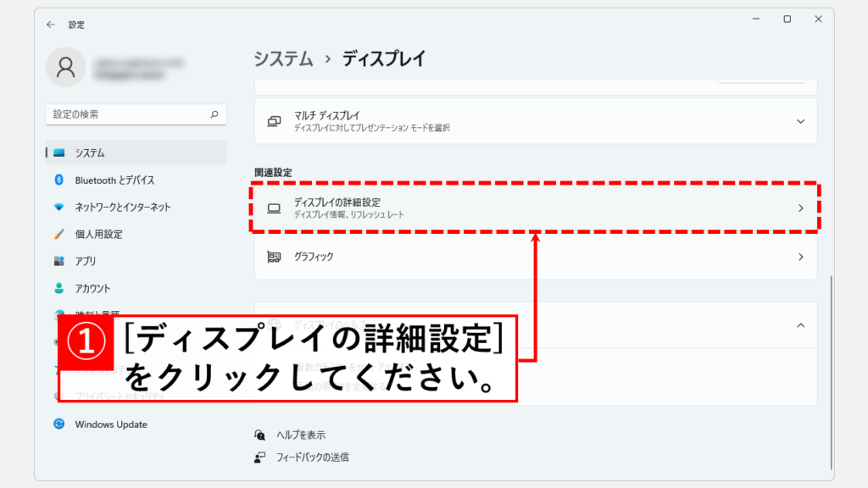The width and height of the screenshot is (868, 488).
Task: Open the フィードバックの送信 link
Action: pyautogui.click(x=312, y=457)
